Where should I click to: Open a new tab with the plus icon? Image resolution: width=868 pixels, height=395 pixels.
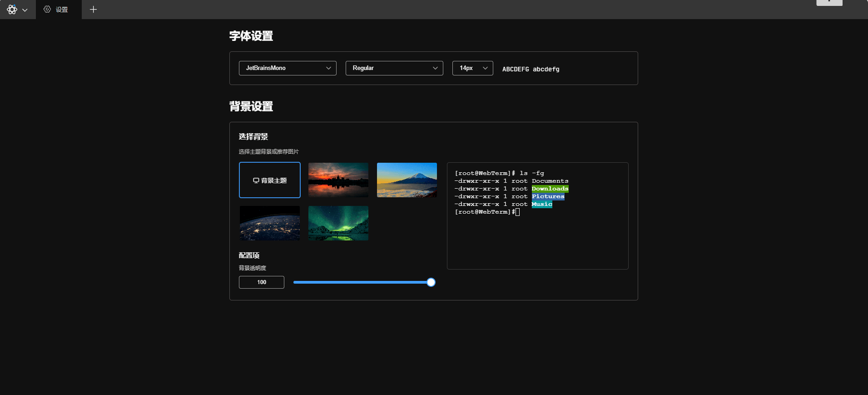click(x=93, y=10)
